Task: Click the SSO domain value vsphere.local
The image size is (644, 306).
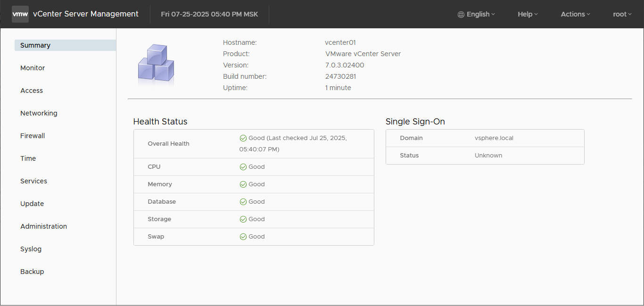Action: [494, 138]
